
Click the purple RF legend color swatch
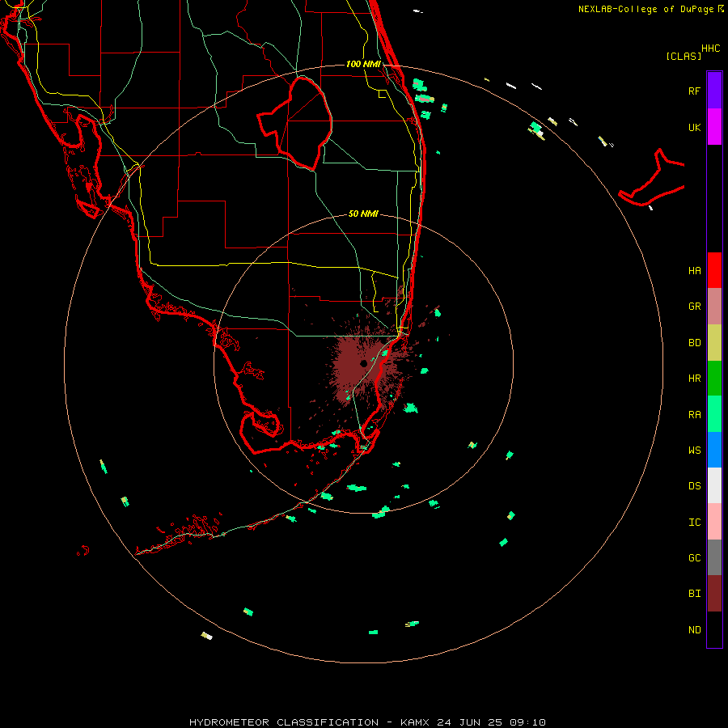pos(714,90)
